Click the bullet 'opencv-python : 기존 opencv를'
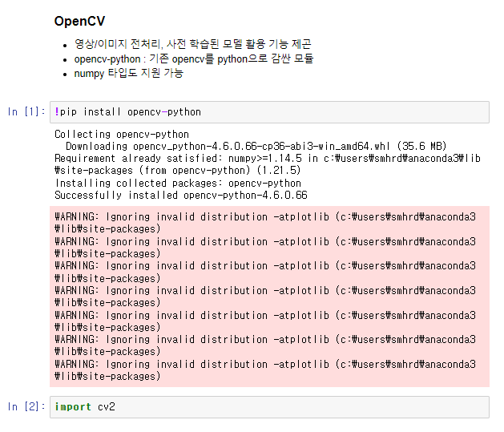This screenshot has height=432, width=504. 194,59
